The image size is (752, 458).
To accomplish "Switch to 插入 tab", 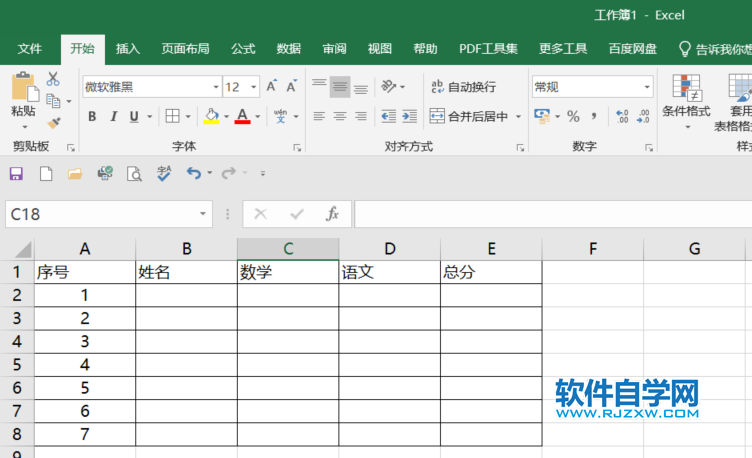I will (128, 49).
